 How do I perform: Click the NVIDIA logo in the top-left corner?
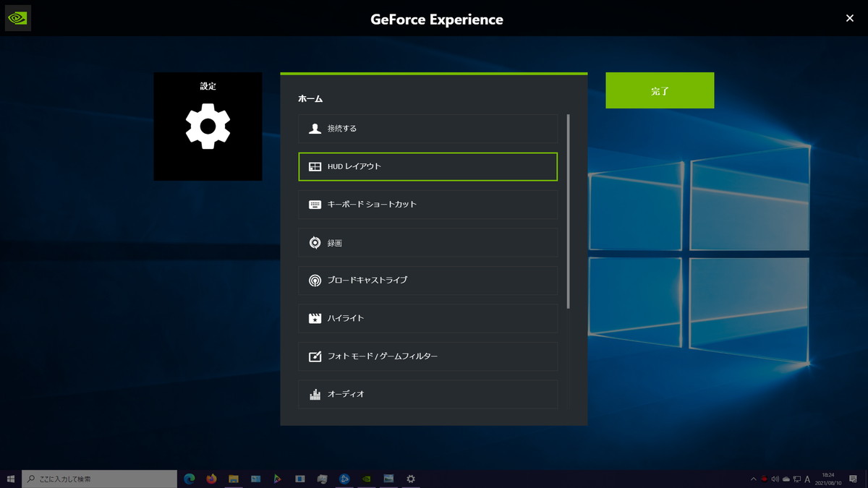(x=18, y=18)
